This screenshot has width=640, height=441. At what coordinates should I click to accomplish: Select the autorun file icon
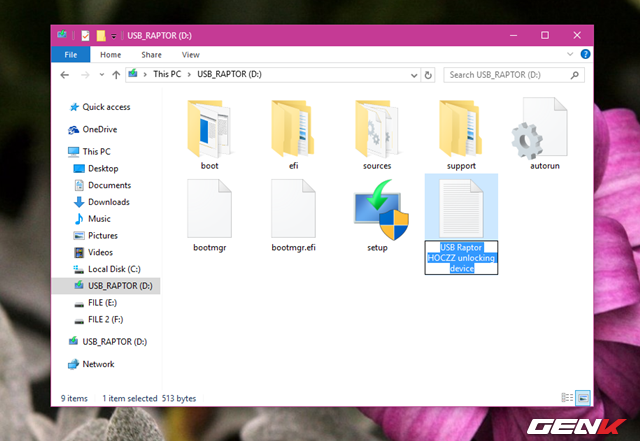click(540, 129)
